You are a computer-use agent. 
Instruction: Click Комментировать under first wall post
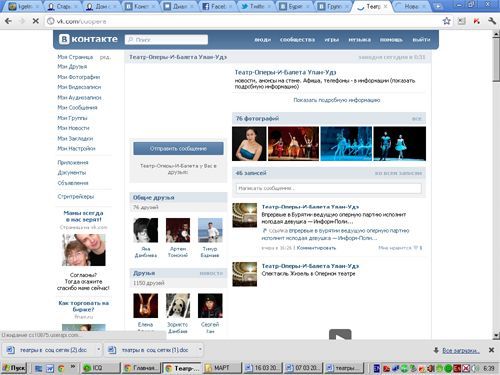316,248
